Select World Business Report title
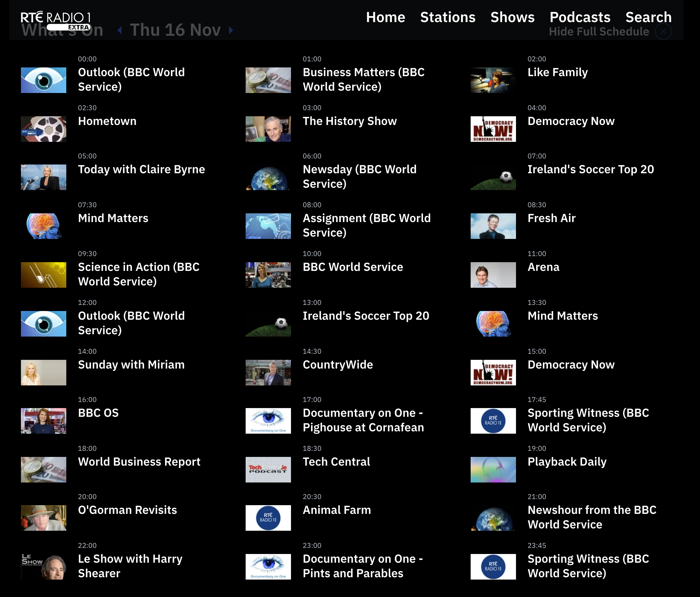 tap(139, 462)
